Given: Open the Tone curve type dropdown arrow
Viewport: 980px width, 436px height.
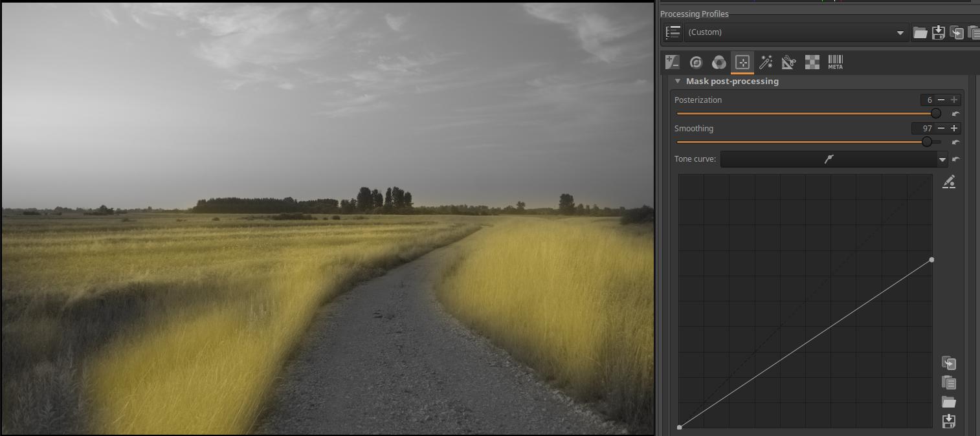Looking at the screenshot, I should tap(942, 159).
